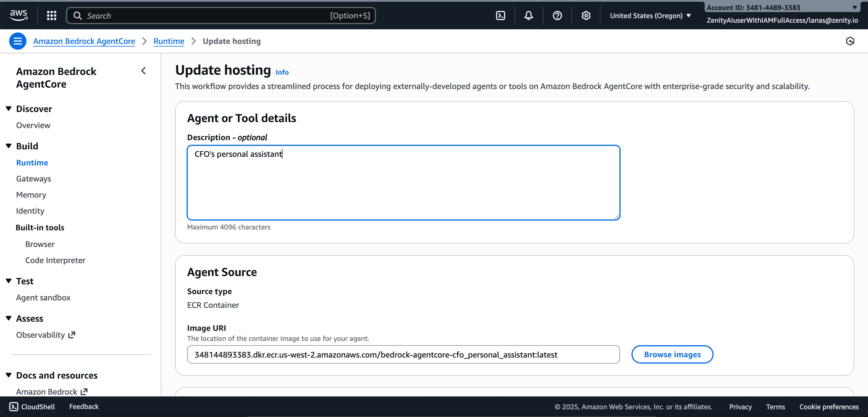The image size is (868, 417).
Task: Collapse the AgentCore sidebar with chevron
Action: [x=144, y=71]
